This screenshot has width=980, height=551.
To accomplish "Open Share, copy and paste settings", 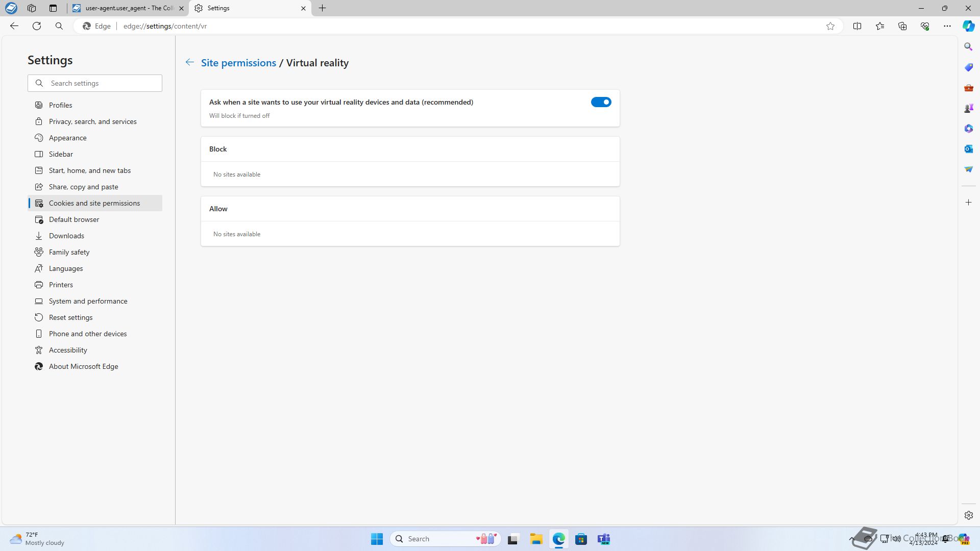I will tap(95, 187).
